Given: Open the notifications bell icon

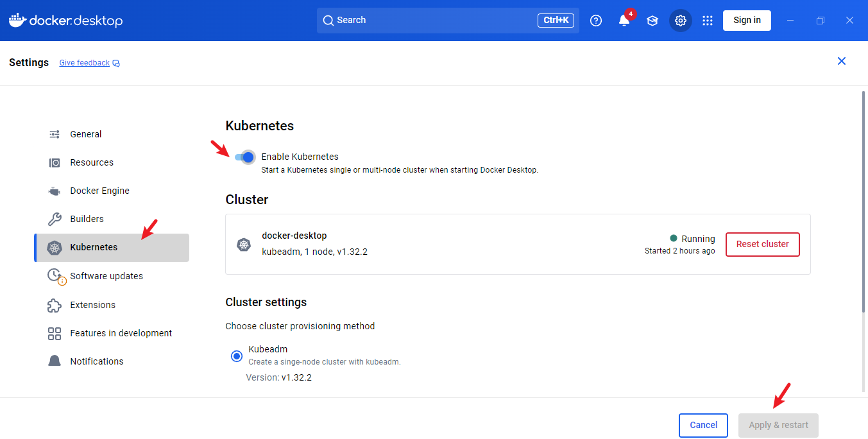Looking at the screenshot, I should click(x=624, y=21).
